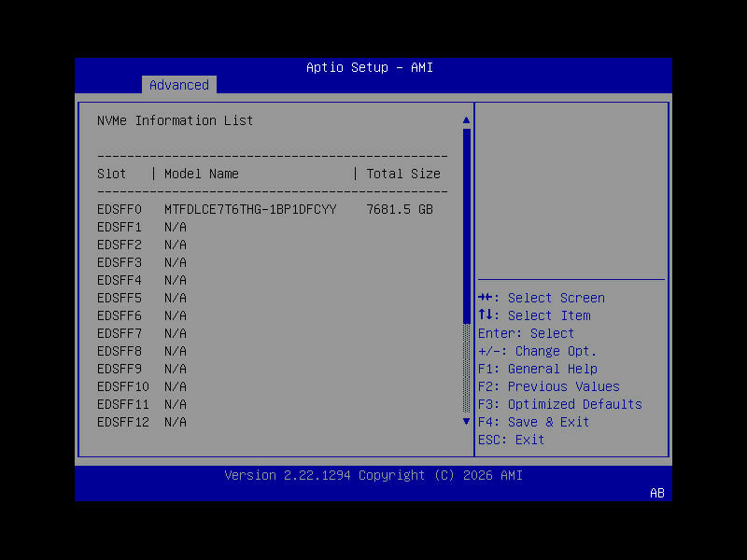Click the F1: General Help line
The image size is (747, 560).
click(x=538, y=369)
